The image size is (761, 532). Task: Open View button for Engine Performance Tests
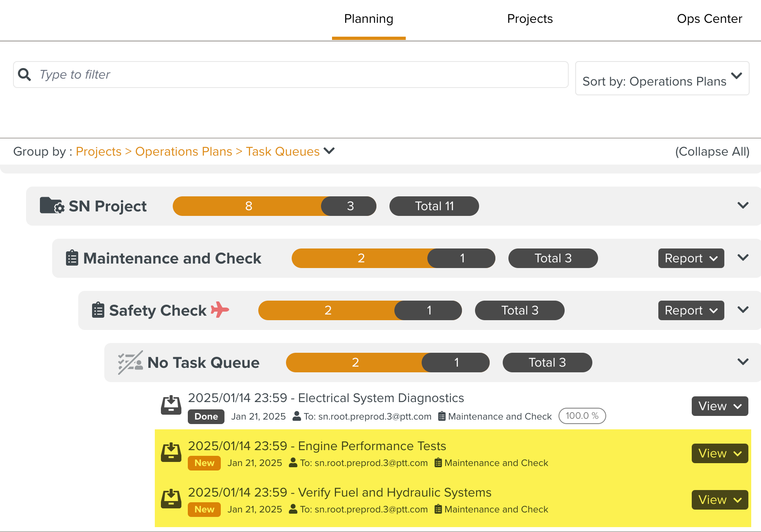[719, 453]
